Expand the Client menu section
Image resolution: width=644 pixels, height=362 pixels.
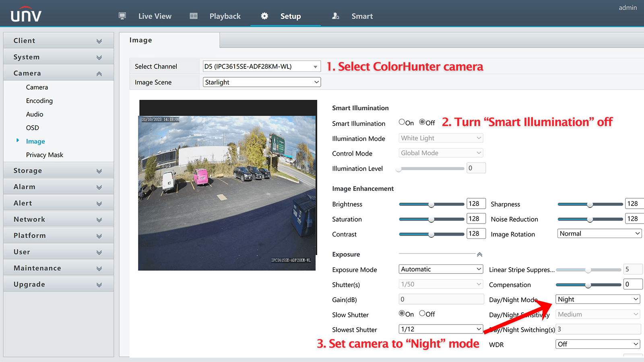(x=58, y=41)
